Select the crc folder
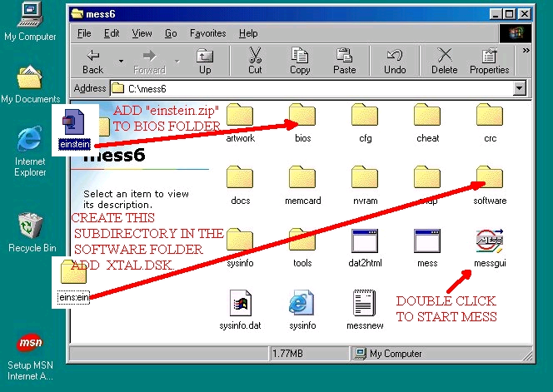Image resolution: width=553 pixels, height=392 pixels. point(490,123)
